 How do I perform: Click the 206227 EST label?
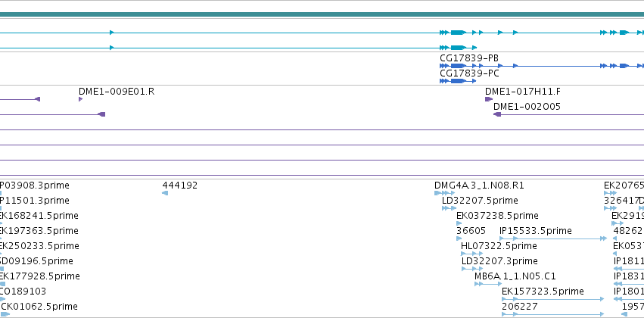520,307
